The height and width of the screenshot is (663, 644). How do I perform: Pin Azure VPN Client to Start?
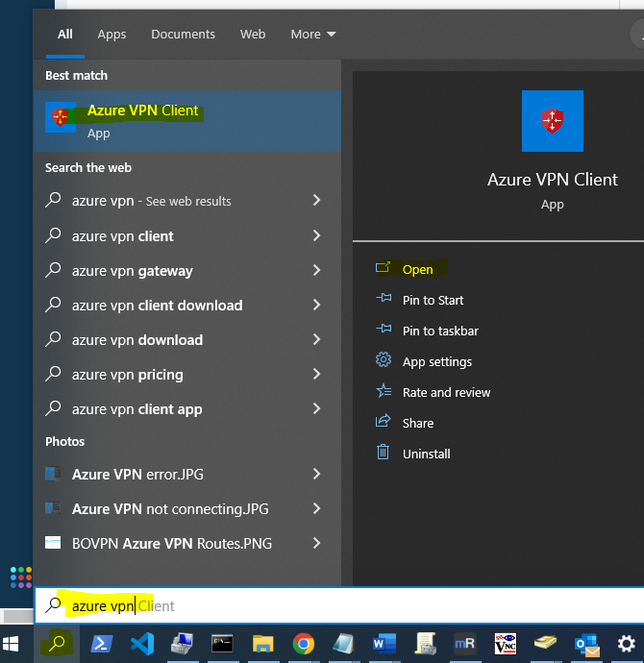(433, 300)
